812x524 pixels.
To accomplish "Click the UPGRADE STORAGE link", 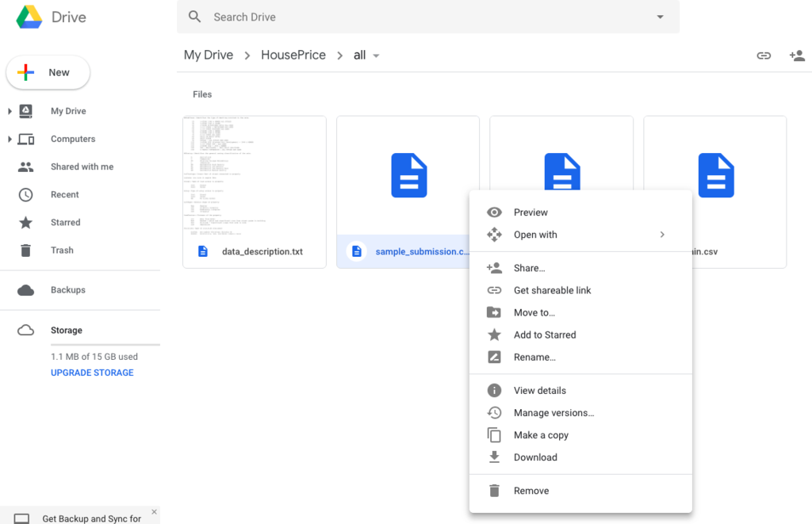I will point(92,373).
